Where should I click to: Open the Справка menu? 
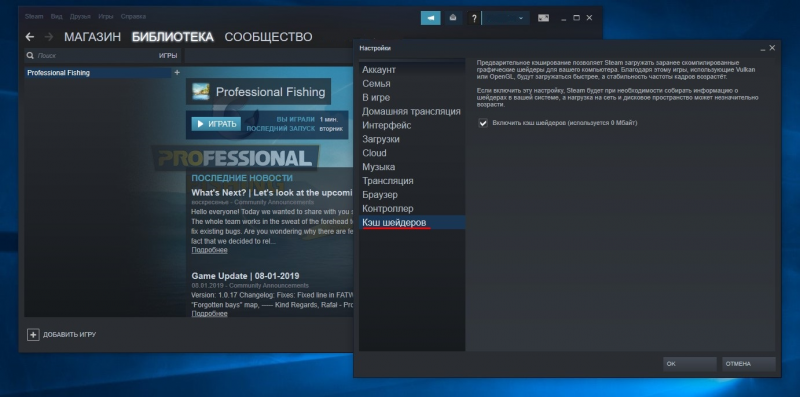[133, 16]
